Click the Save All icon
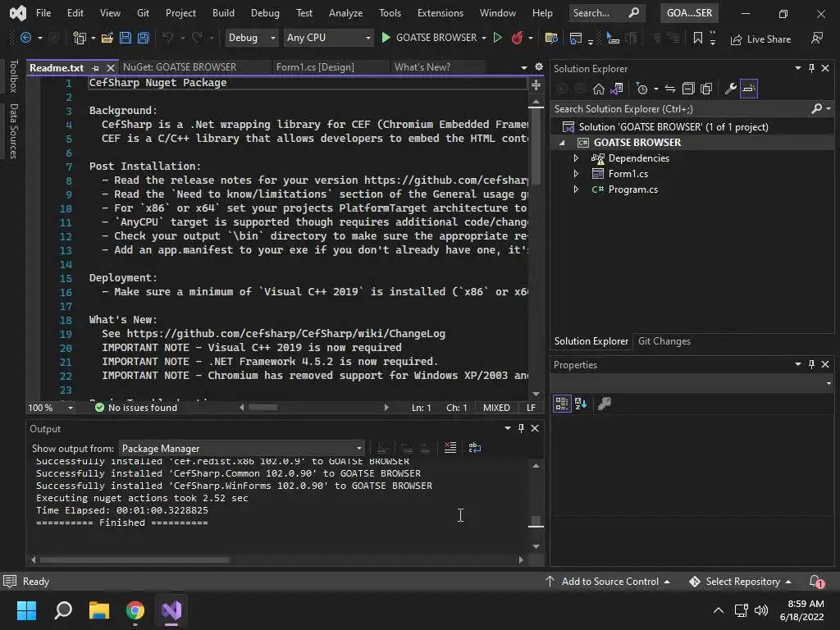Image resolution: width=840 pixels, height=630 pixels. 144,38
